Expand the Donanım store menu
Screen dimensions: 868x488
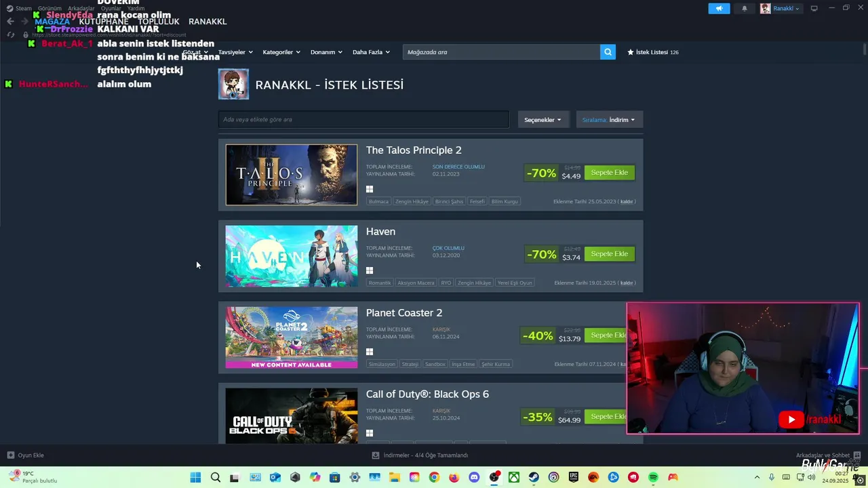pyautogui.click(x=326, y=52)
